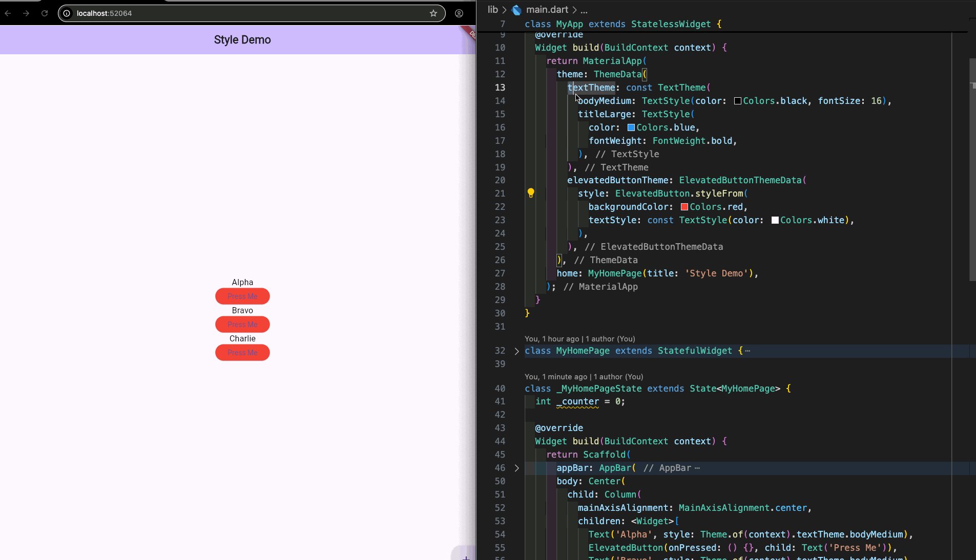Click FontWeight.bold on line 17
The image size is (976, 560).
[x=692, y=141]
